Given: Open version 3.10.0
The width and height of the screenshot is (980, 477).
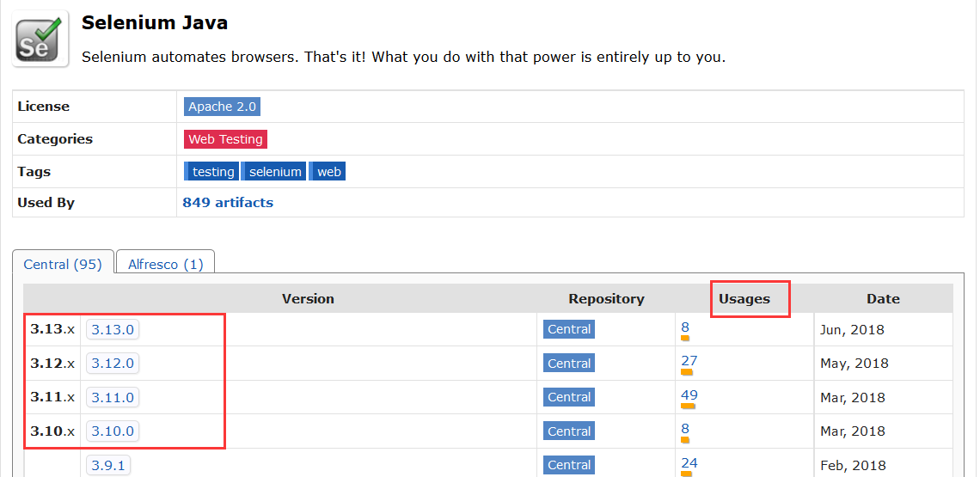Looking at the screenshot, I should pos(113,431).
